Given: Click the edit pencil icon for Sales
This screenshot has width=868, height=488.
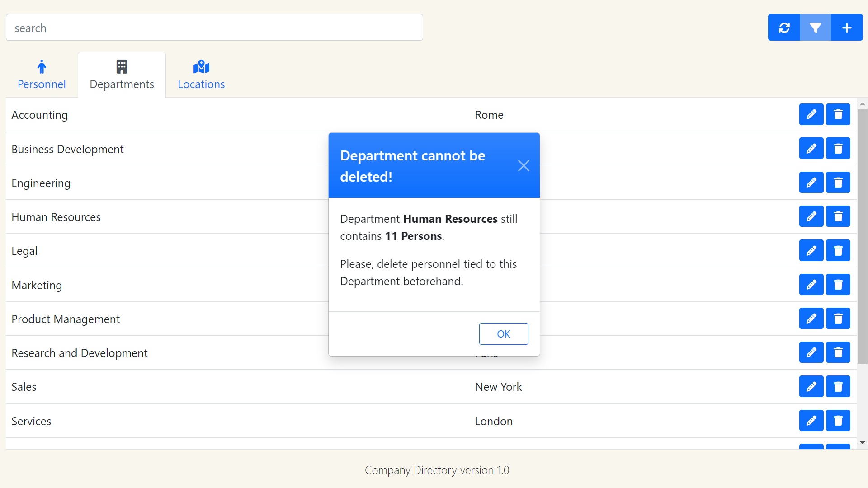Looking at the screenshot, I should (x=811, y=386).
